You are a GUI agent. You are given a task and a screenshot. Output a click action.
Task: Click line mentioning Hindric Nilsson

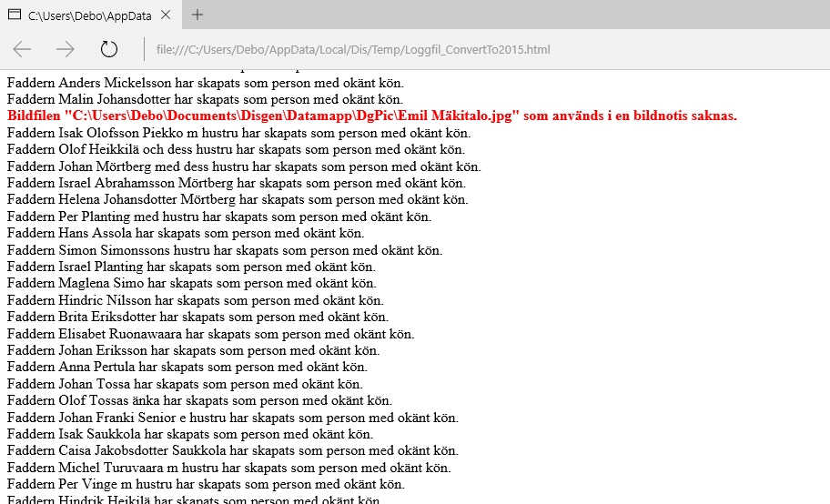coord(196,300)
